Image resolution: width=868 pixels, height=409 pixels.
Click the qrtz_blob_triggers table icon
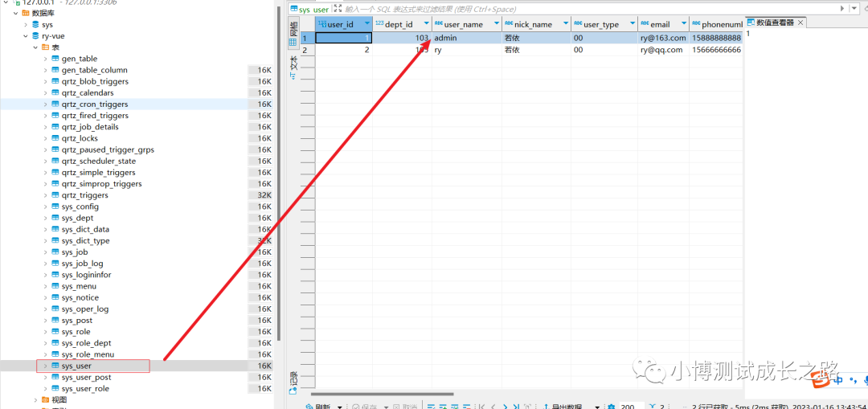(55, 81)
